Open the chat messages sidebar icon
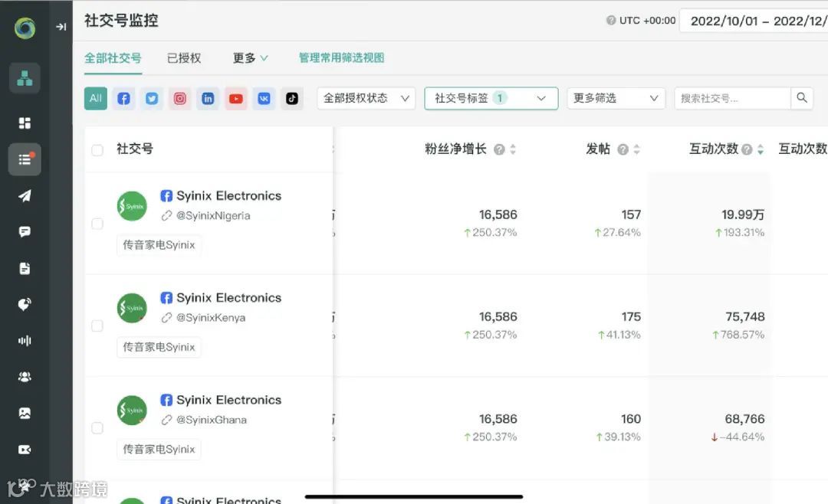Image resolution: width=828 pixels, height=504 pixels. (25, 231)
